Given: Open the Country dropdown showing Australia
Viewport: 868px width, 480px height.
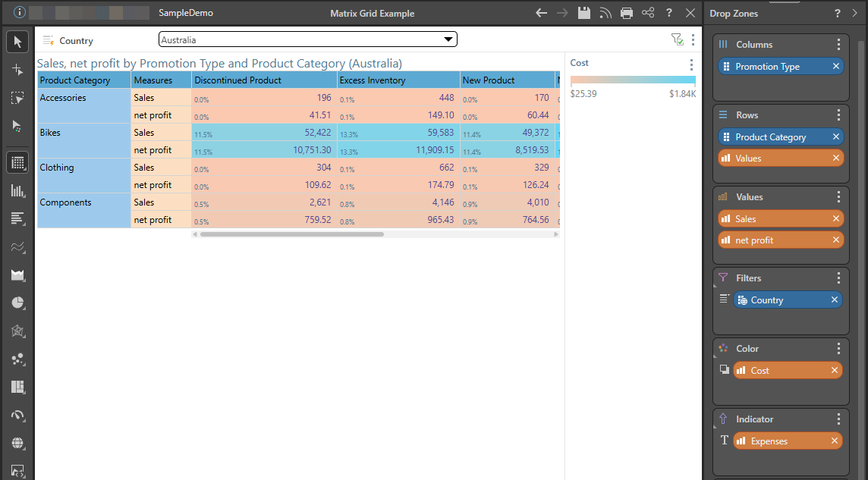Looking at the screenshot, I should (x=307, y=39).
